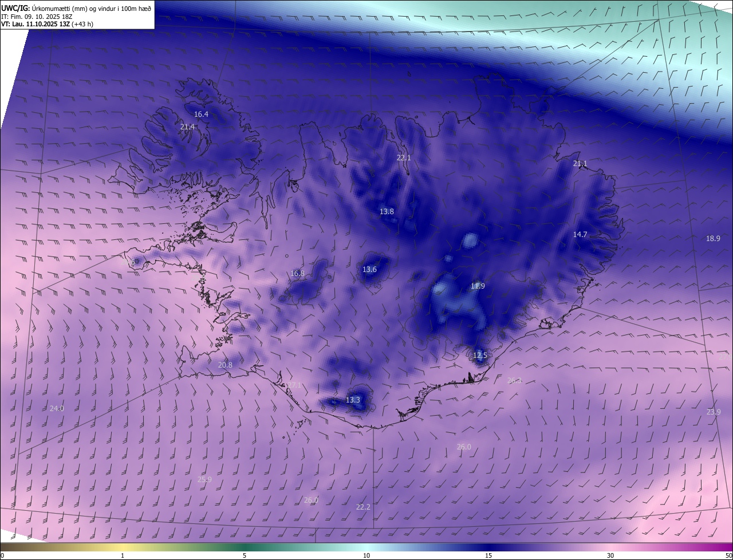
Task: Click the legend tick label 10
Action: [x=366, y=555]
